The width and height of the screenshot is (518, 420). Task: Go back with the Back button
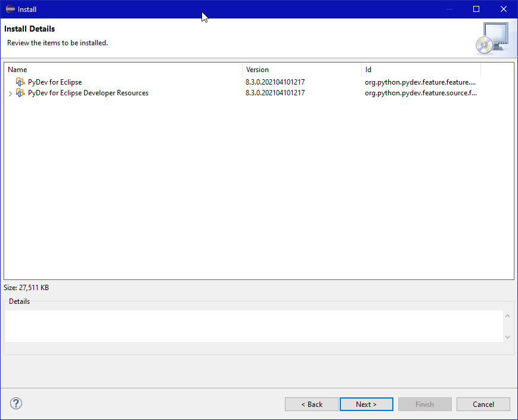[311, 404]
